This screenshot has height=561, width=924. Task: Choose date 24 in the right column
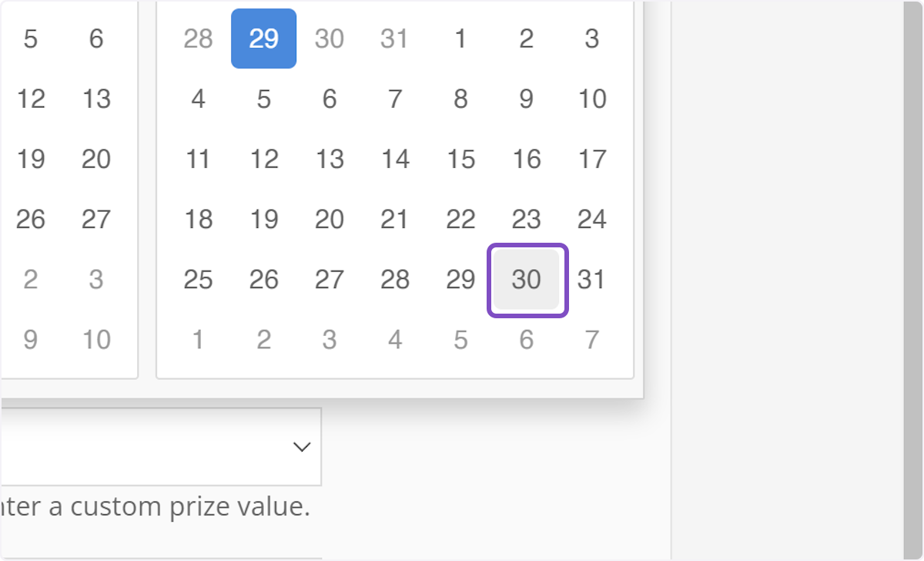point(592,219)
